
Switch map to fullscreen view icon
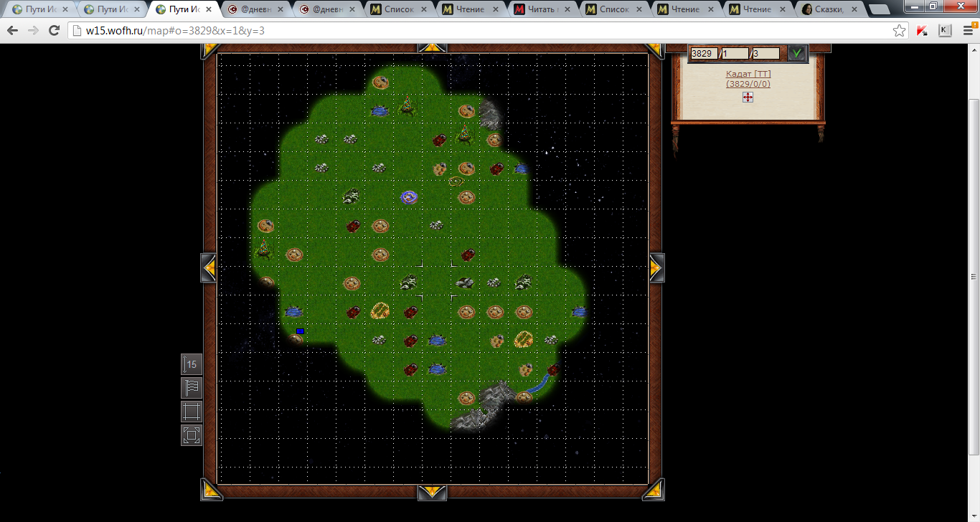coord(192,435)
